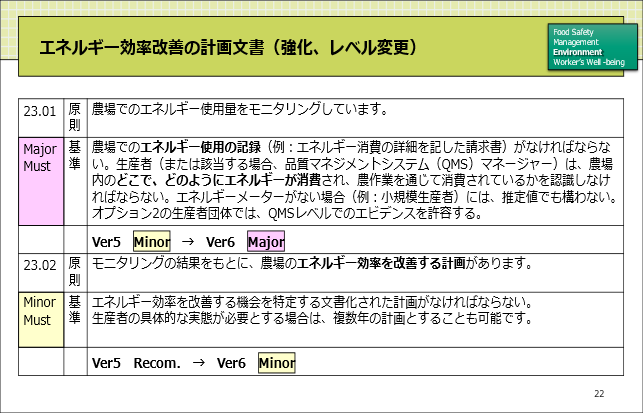Click the 23.02 cell
The image size is (643, 413).
click(x=41, y=273)
